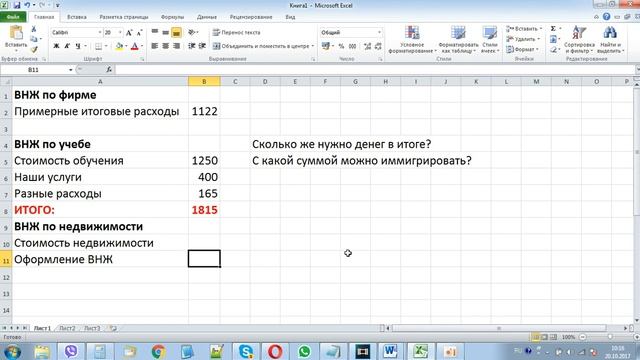Click the fill color bucket swatch
Screen dimensions: 640x360
[119, 46]
